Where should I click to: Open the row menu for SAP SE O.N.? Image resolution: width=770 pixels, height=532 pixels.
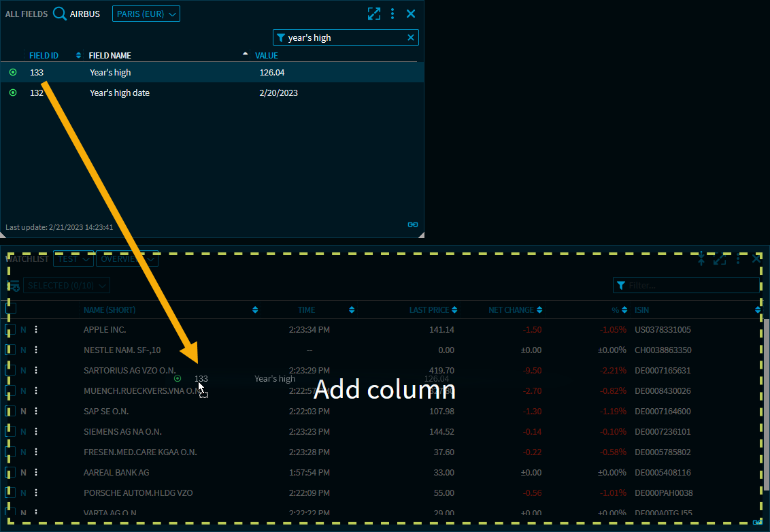pos(36,412)
